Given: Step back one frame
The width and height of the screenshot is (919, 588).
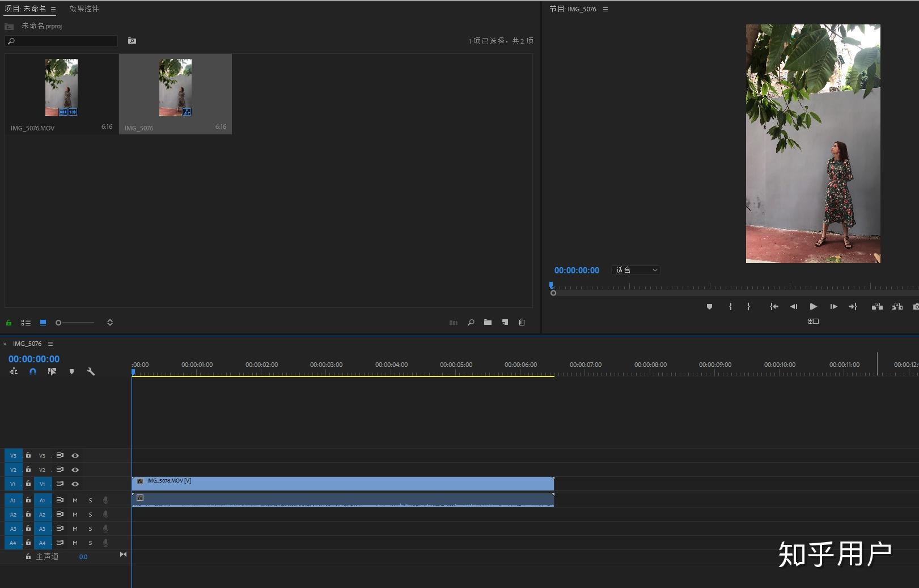Looking at the screenshot, I should [x=794, y=307].
